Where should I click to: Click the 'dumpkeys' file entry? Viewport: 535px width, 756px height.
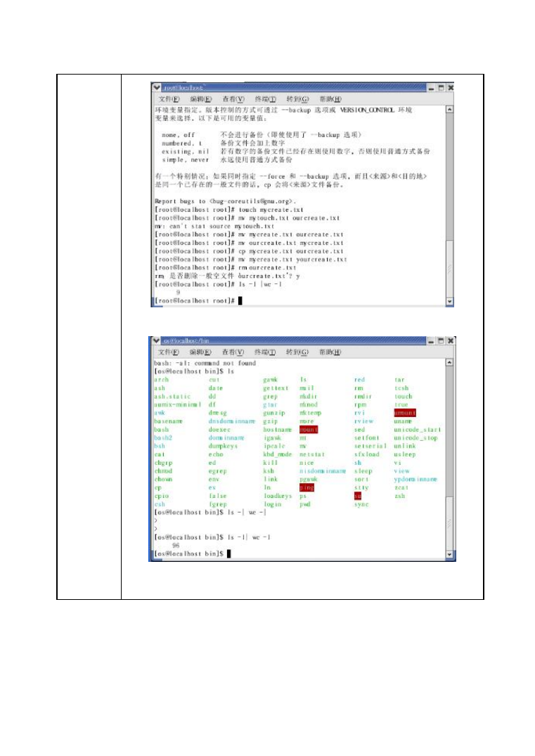[223, 446]
